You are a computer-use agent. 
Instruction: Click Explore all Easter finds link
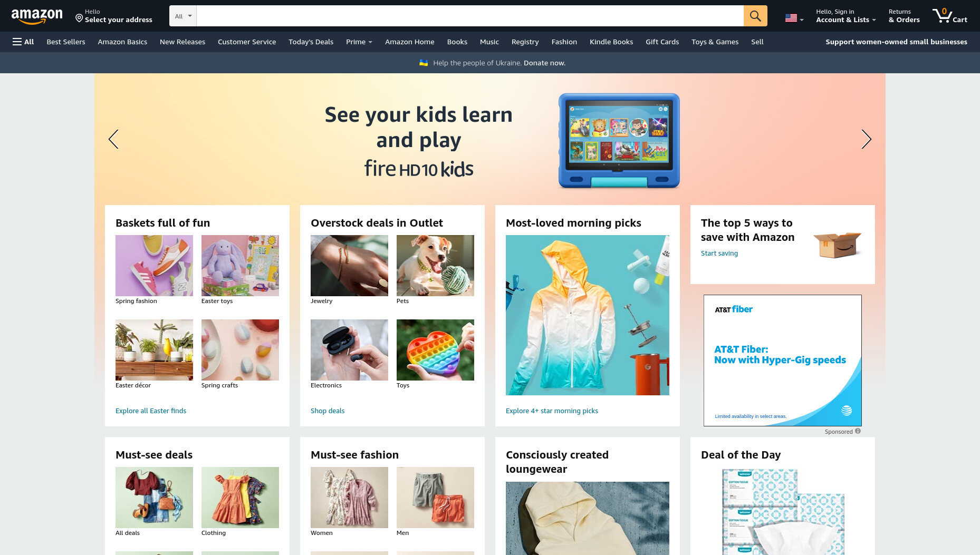click(x=151, y=411)
